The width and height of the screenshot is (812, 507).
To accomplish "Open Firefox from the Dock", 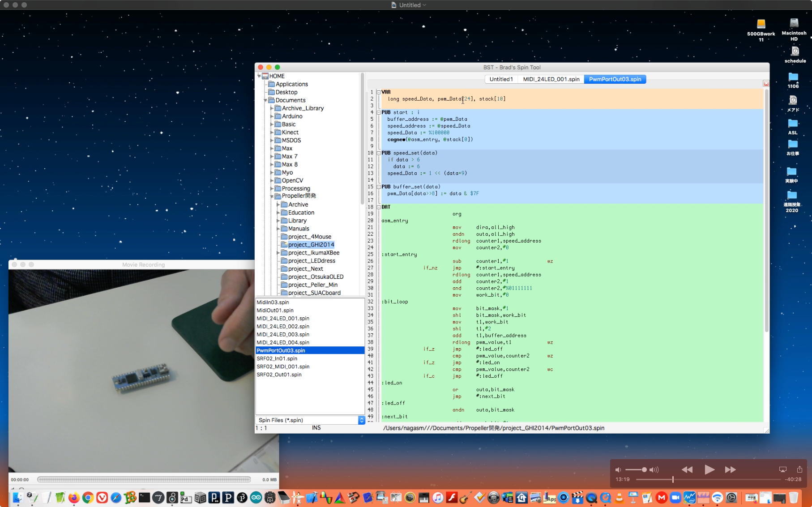I will (x=74, y=498).
